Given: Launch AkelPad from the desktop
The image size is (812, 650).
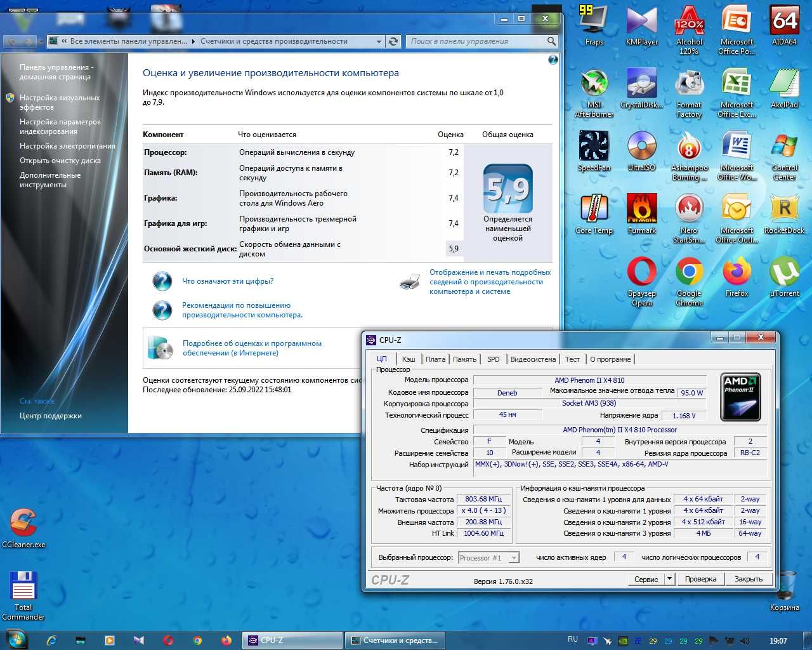Looking at the screenshot, I should point(784,88).
